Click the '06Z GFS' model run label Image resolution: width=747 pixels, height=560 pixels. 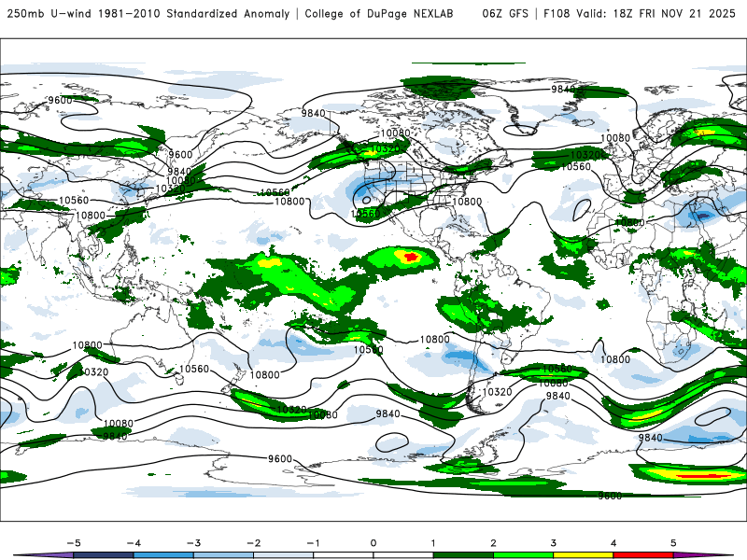pos(505,14)
